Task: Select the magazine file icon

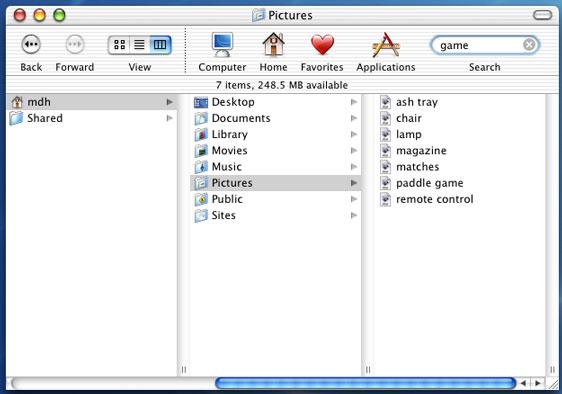Action: coord(385,151)
